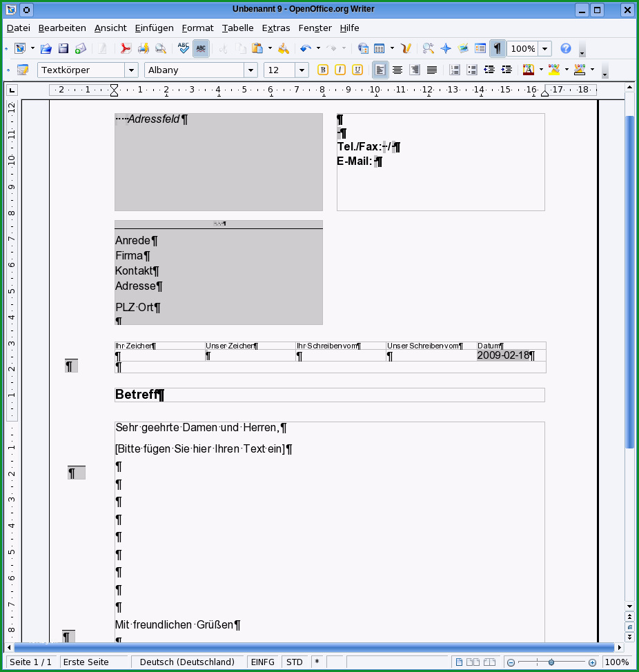Decrease paragraph indent

click(489, 70)
